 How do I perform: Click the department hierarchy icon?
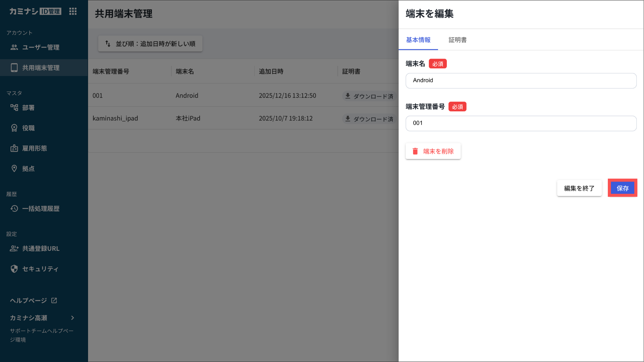[14, 108]
